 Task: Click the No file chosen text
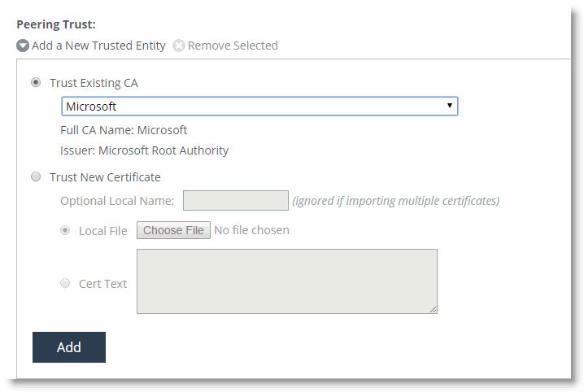[x=252, y=230]
